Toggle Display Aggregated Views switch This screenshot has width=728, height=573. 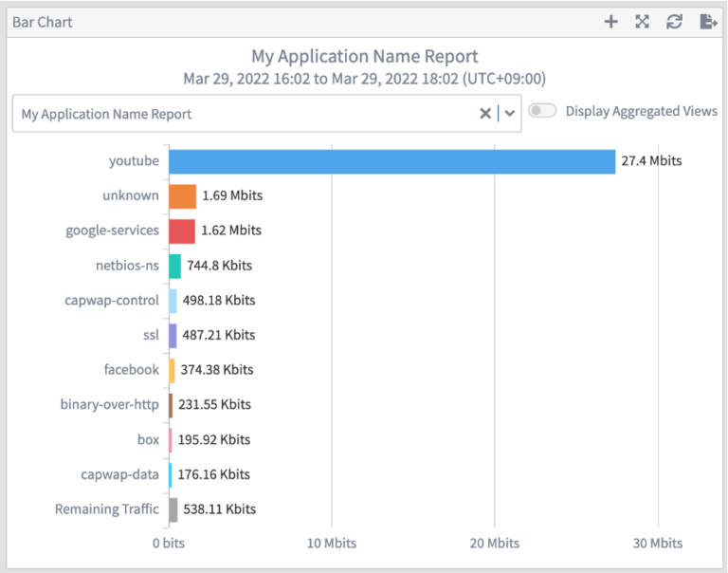(542, 111)
